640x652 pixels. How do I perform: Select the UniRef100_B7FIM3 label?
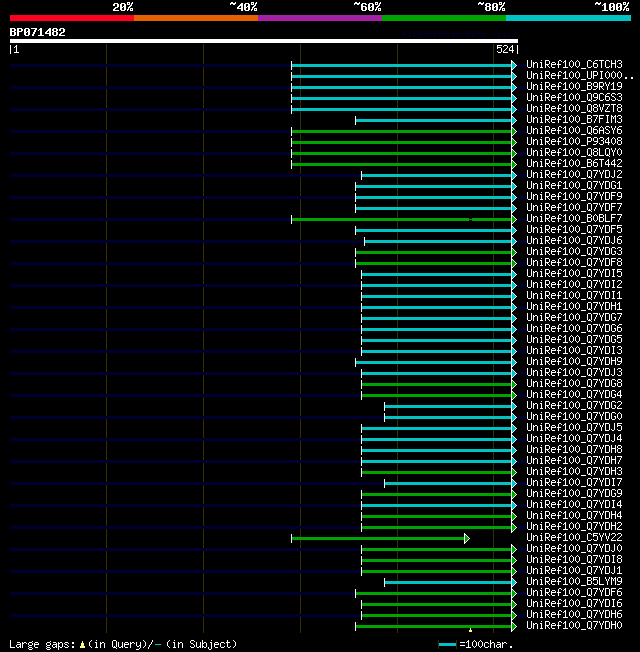point(574,119)
